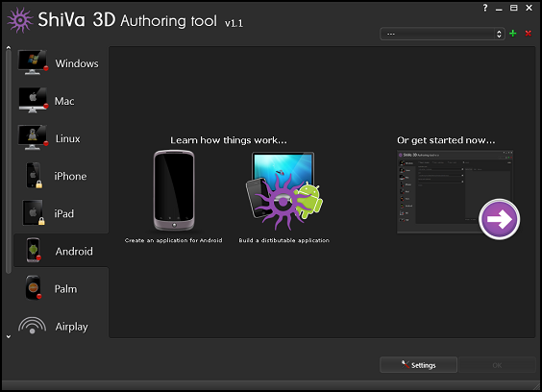542x392 pixels.
Task: Click the authoring tool screenshot thumbnail
Action: coord(455,192)
